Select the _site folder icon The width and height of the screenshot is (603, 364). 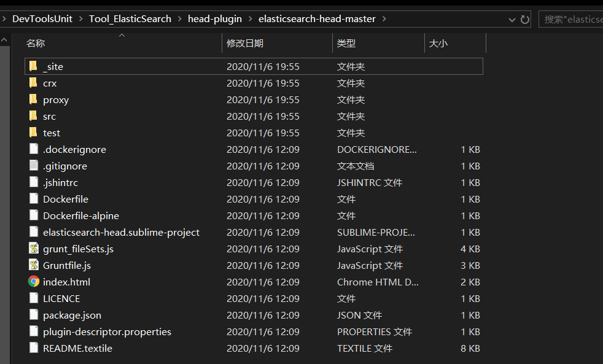(x=33, y=66)
